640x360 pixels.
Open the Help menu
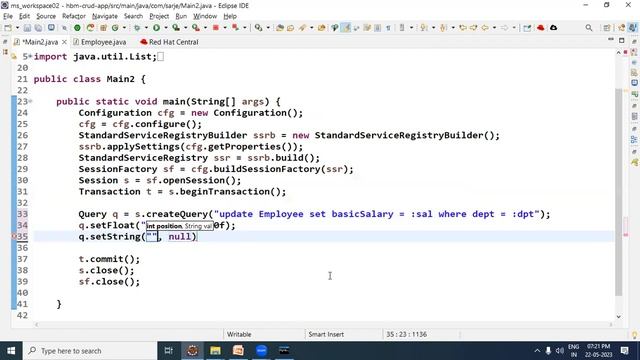(x=230, y=16)
